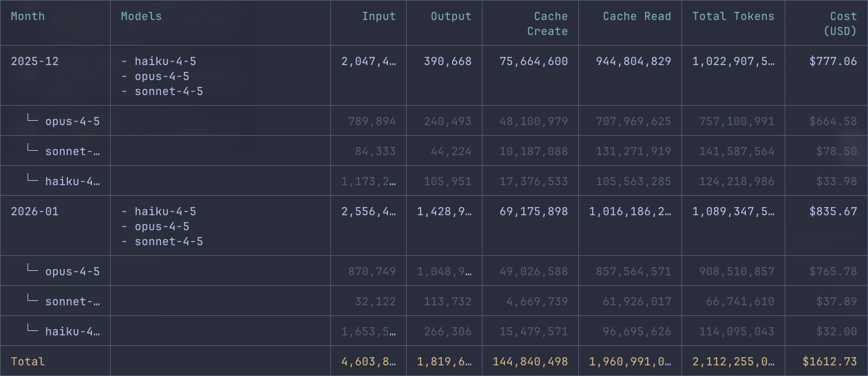This screenshot has width=868, height=376.
Task: Click opus-4-5 sub-row label costing $765.78
Action: [x=71, y=272]
